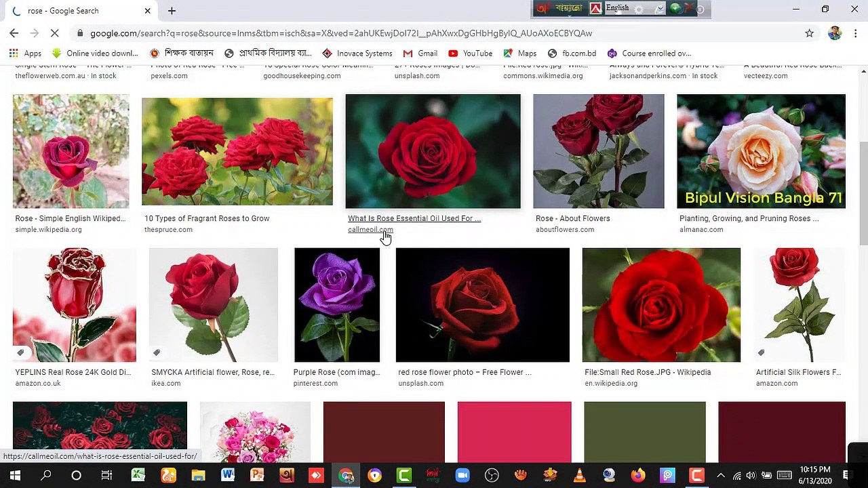
Task: Close the 'rose - Google Search' tab
Action: point(147,11)
